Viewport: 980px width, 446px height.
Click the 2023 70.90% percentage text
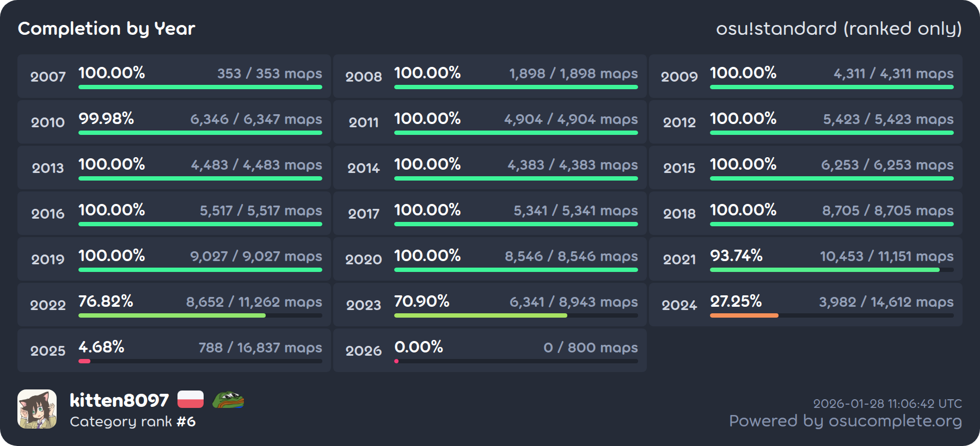click(x=422, y=301)
